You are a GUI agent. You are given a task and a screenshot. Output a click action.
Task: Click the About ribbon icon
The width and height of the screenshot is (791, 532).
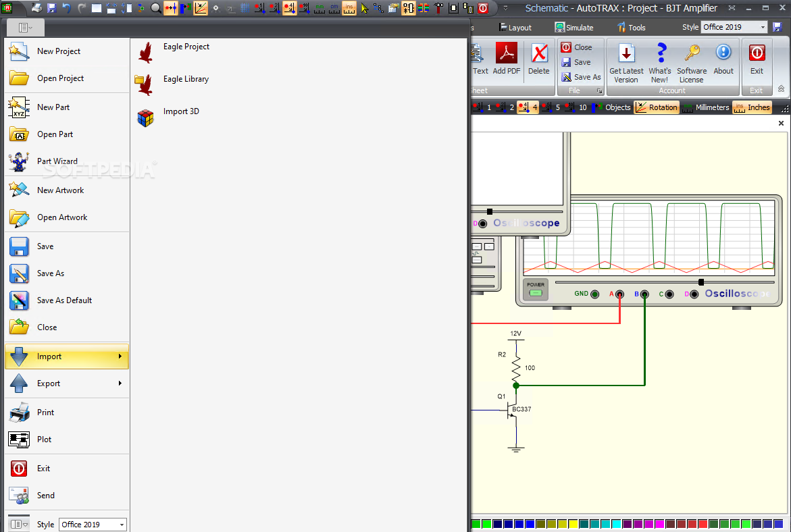[723, 59]
